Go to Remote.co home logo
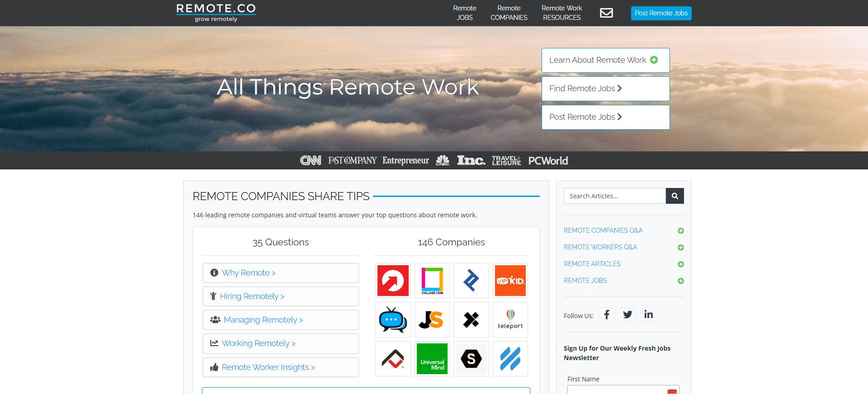The height and width of the screenshot is (394, 868). point(216,13)
